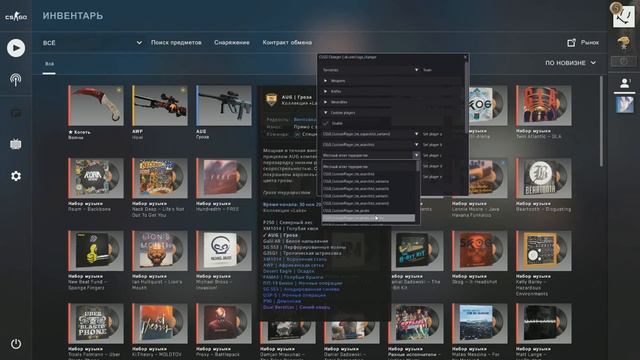
Task: Open settings using the gear icon
Action: pyautogui.click(x=16, y=176)
